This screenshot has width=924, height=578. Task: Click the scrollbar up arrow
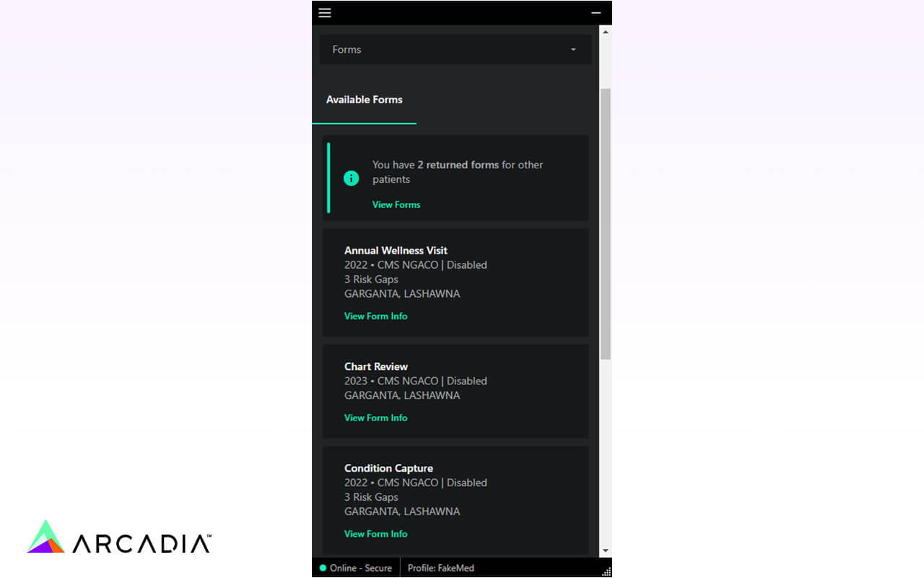tap(606, 32)
